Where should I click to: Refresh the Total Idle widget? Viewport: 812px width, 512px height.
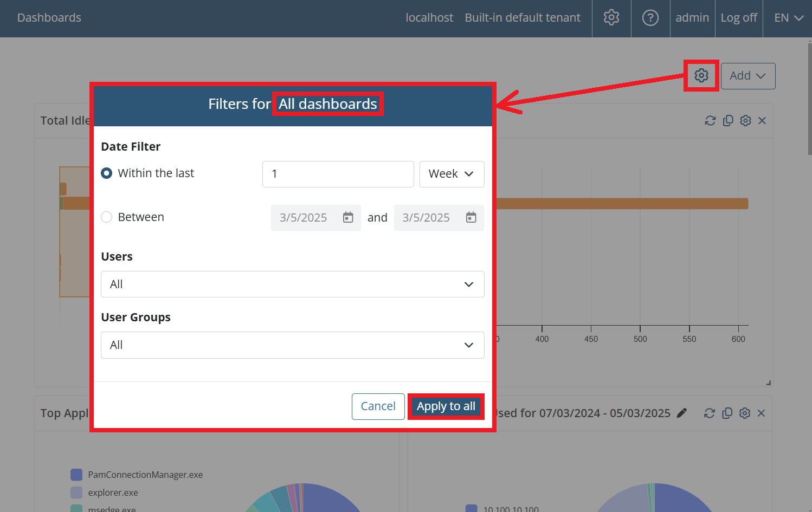point(710,121)
